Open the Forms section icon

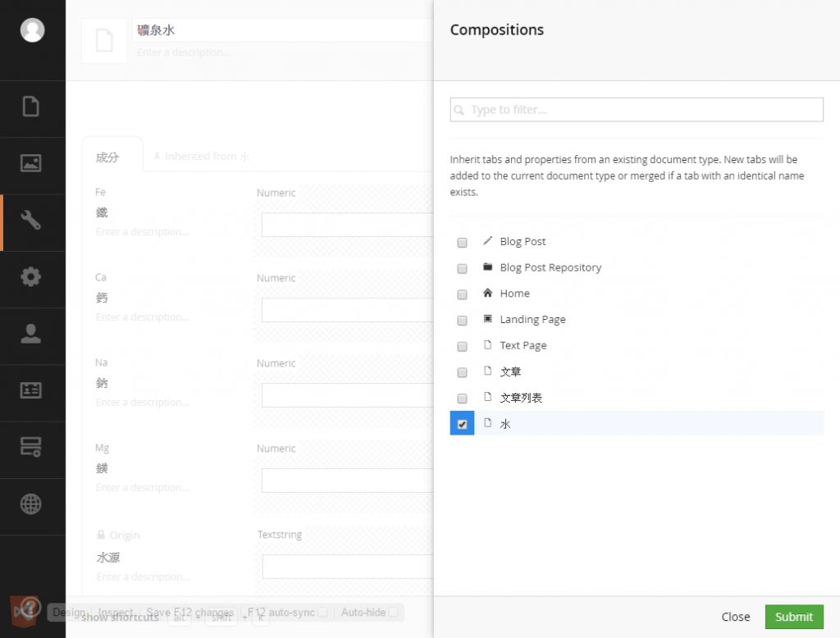[x=31, y=447]
